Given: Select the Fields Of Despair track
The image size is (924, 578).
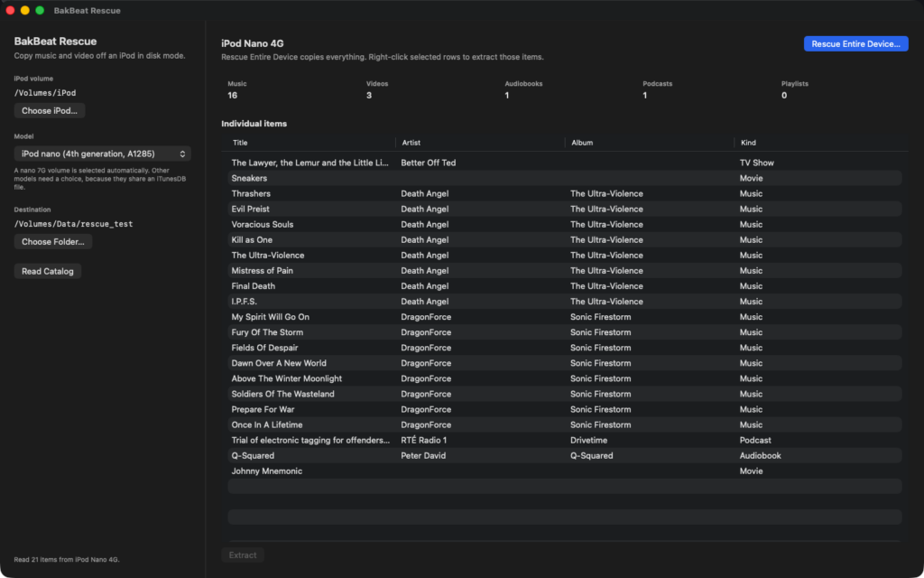Looking at the screenshot, I should click(565, 348).
